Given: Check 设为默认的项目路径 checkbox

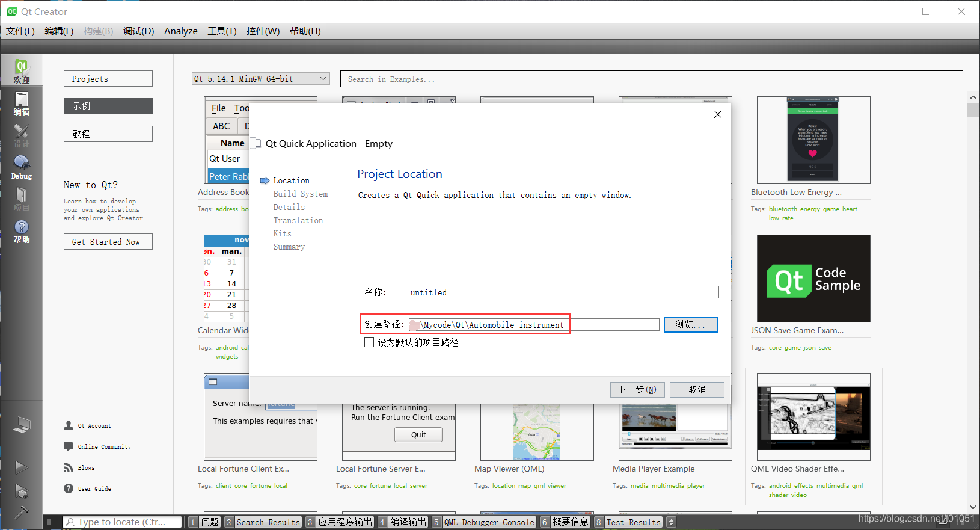Looking at the screenshot, I should click(x=369, y=342).
